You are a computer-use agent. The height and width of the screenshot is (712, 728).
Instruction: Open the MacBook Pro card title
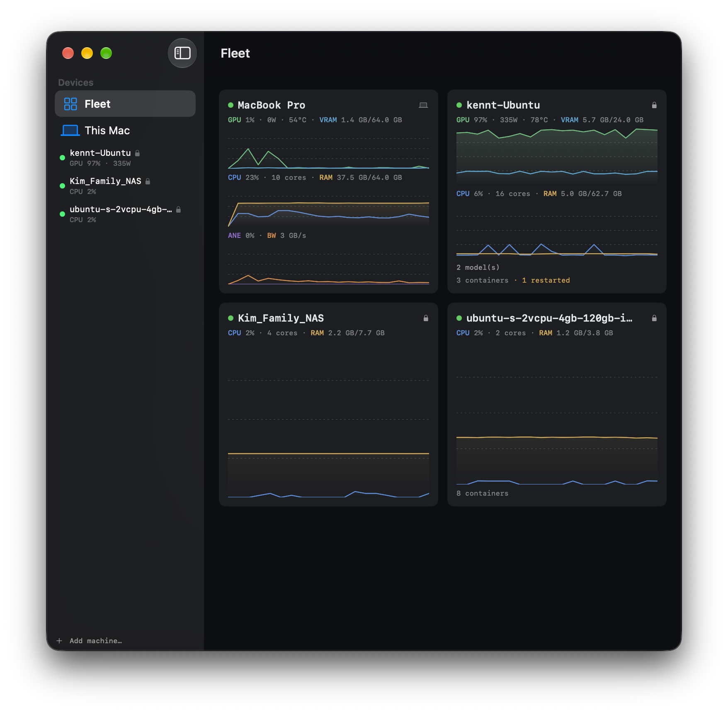click(x=272, y=105)
